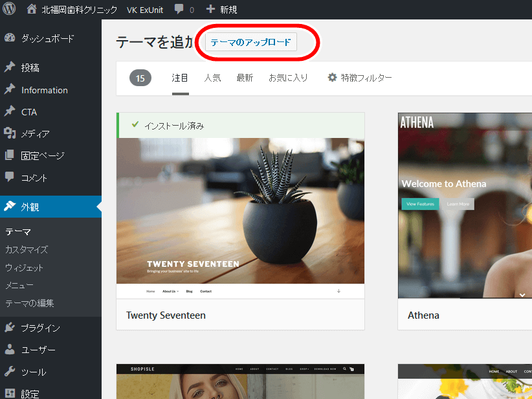Open the ShopIsle theme screenshot
This screenshot has width=532, height=399.
click(x=240, y=382)
